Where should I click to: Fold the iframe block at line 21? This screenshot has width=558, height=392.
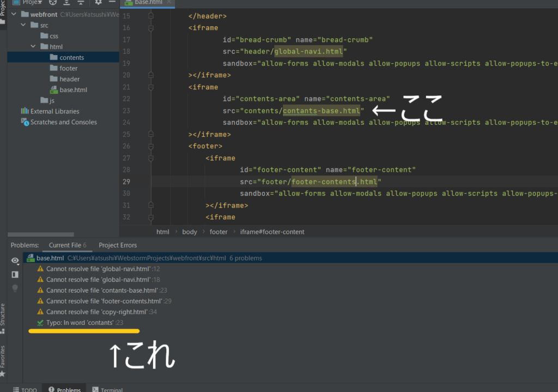(151, 87)
